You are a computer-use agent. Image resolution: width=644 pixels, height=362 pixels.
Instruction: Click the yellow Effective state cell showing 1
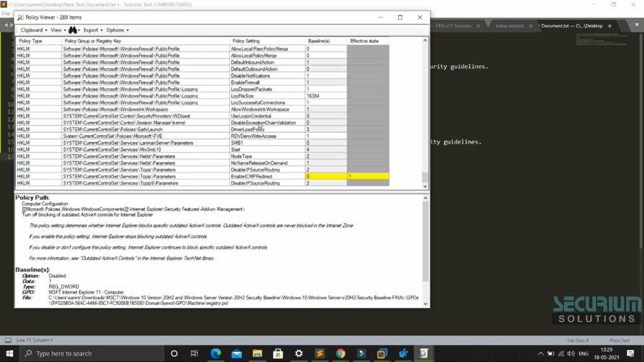click(368, 177)
